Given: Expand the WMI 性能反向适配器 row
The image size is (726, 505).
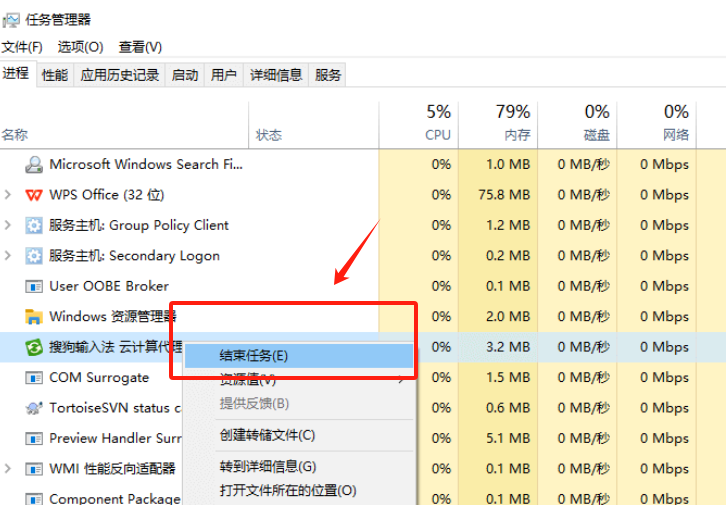Looking at the screenshot, I should click(8, 469).
